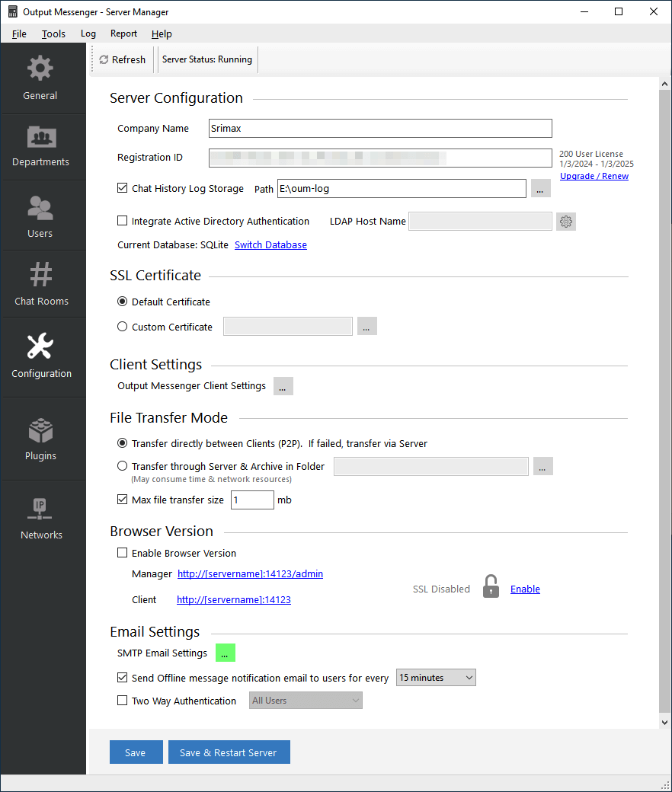Click the Switch Database link
The width and height of the screenshot is (672, 792).
pyautogui.click(x=270, y=245)
